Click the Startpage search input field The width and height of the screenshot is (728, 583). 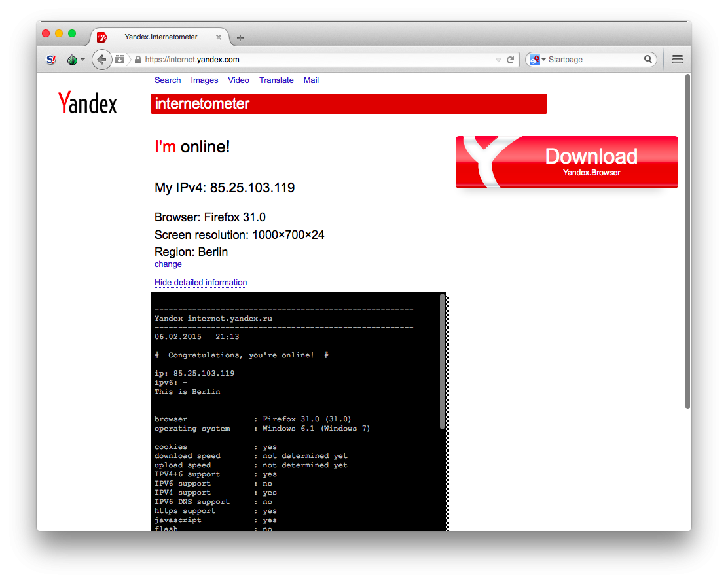point(594,60)
